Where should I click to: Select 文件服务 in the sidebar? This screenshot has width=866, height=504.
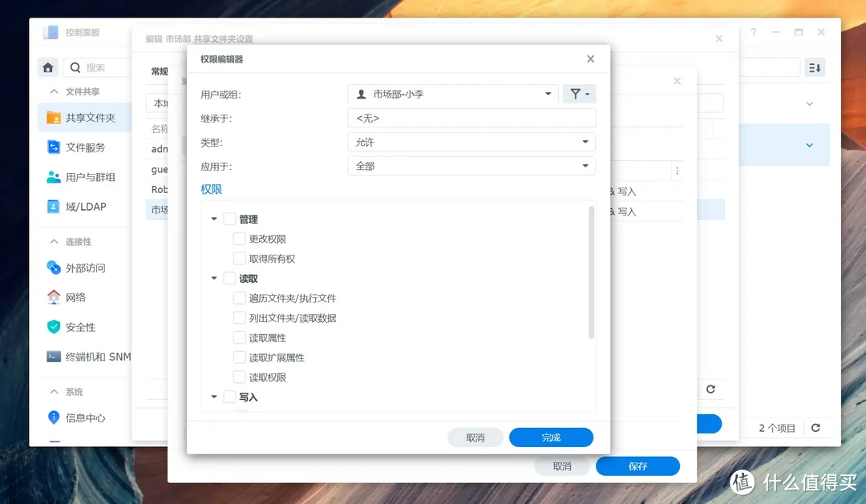[84, 147]
